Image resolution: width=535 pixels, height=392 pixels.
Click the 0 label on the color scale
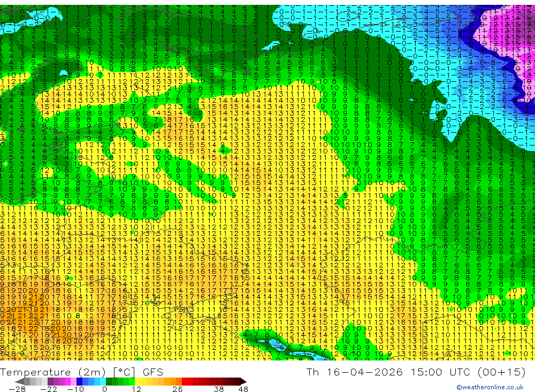[104, 389]
